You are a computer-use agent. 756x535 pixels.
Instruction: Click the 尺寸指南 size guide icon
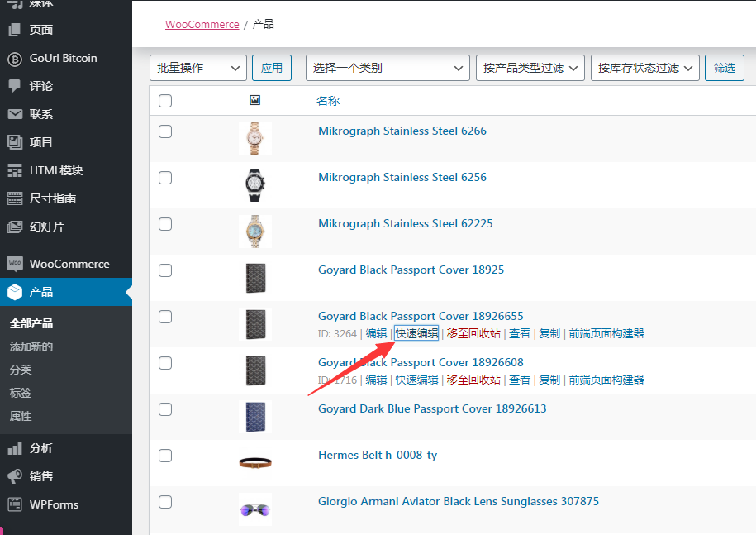point(15,198)
